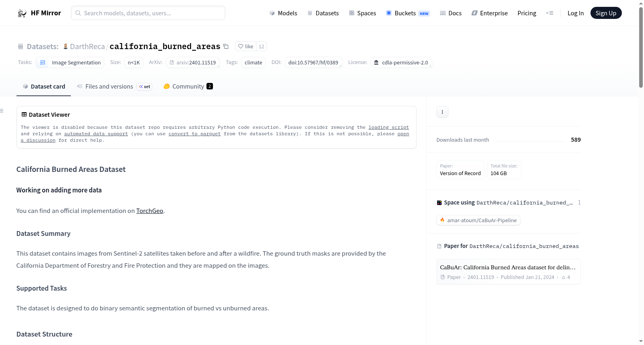Image resolution: width=644 pixels, height=345 pixels.
Task: Click the arxiv document icon
Action: point(172,63)
